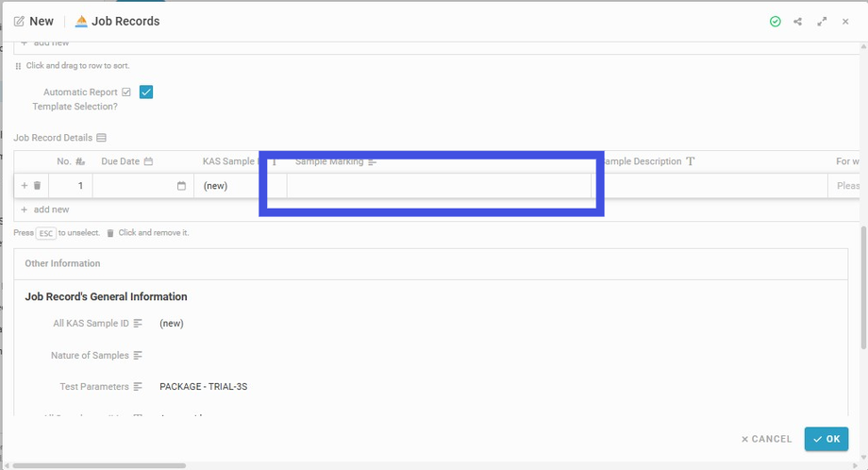Screen dimensions: 868x470
Task: Click the Due Date header calendar icon
Action: pos(148,161)
